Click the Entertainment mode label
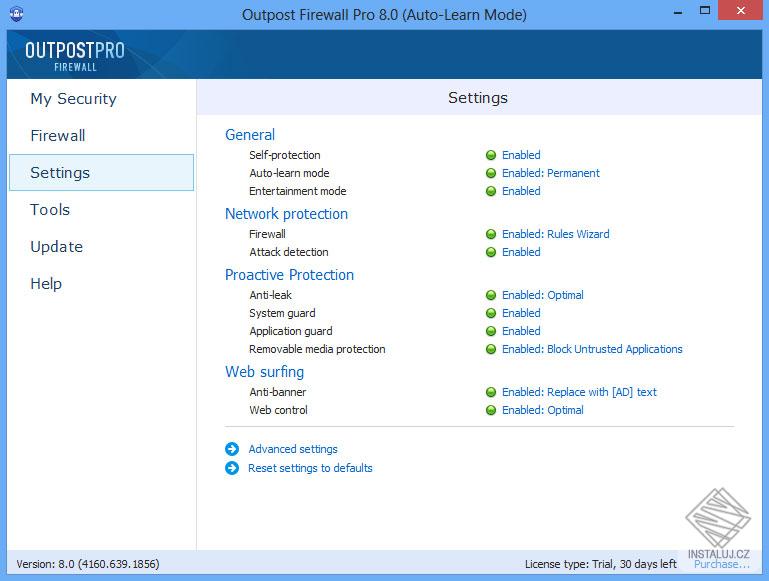The image size is (769, 581). point(297,191)
